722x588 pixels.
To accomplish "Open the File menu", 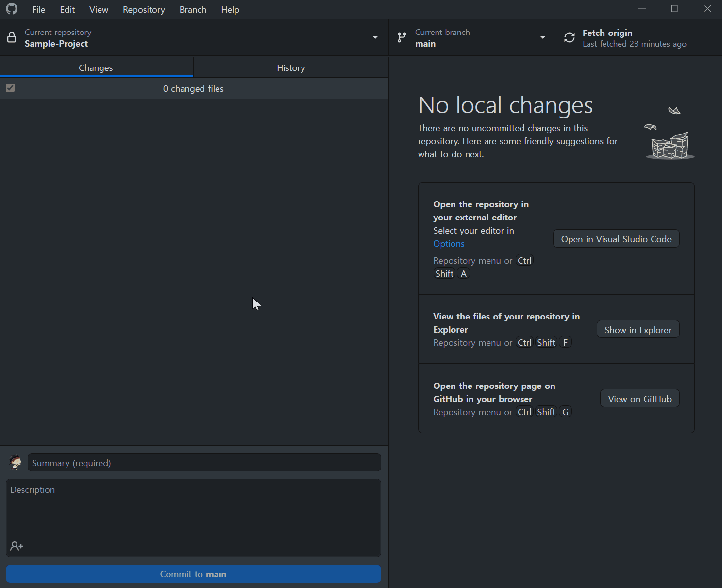I will point(38,10).
